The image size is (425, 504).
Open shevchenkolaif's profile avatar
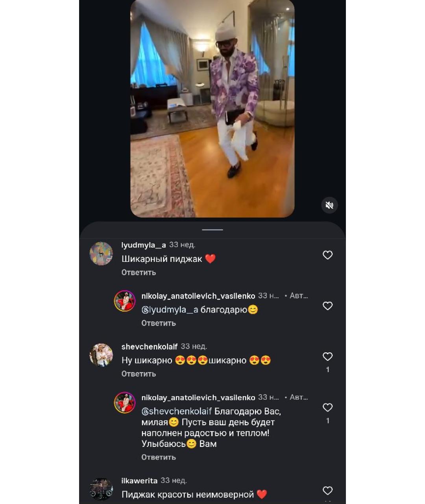coord(101,355)
